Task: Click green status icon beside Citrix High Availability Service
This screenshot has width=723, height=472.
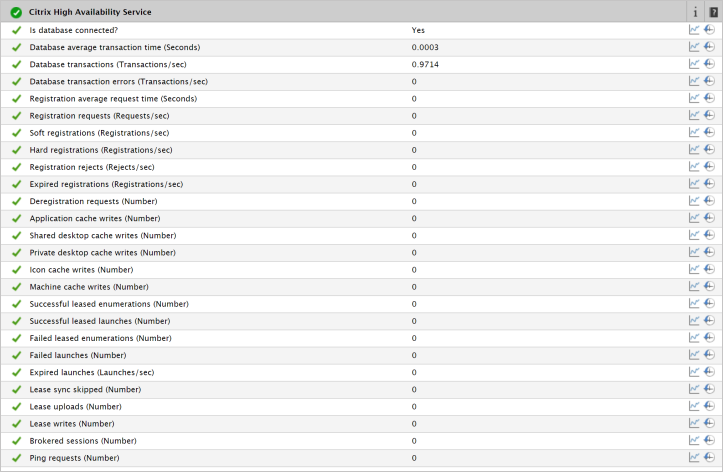Action: (x=16, y=12)
